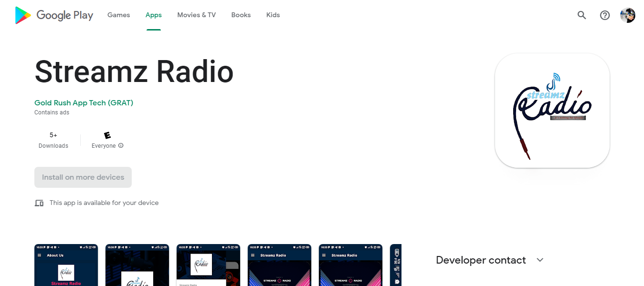Image resolution: width=644 pixels, height=286 pixels.
Task: Open the third screenshot with Radio logo
Action: (208, 265)
